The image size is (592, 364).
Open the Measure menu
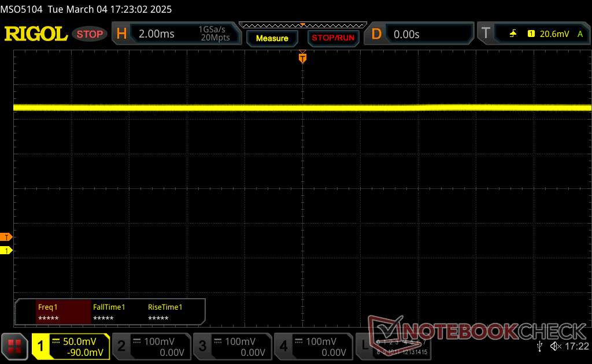272,38
